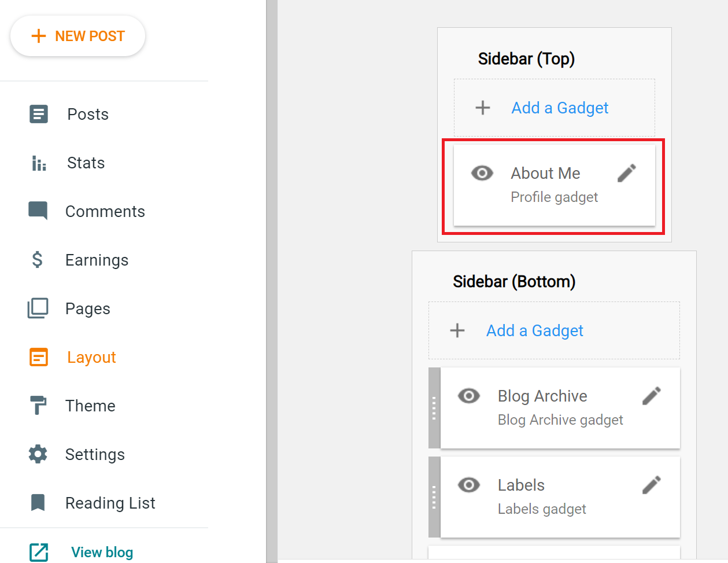Edit the About Me gadget with the pencil
728x563 pixels.
point(627,172)
